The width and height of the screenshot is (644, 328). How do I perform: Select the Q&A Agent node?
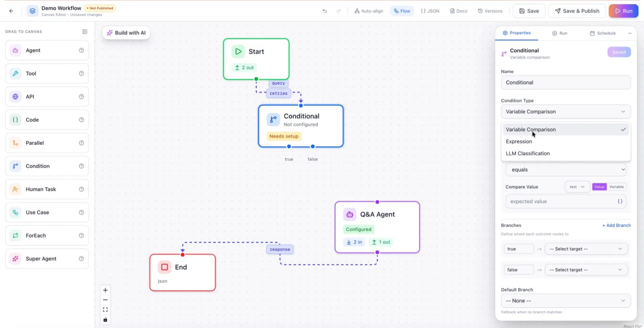point(377,227)
